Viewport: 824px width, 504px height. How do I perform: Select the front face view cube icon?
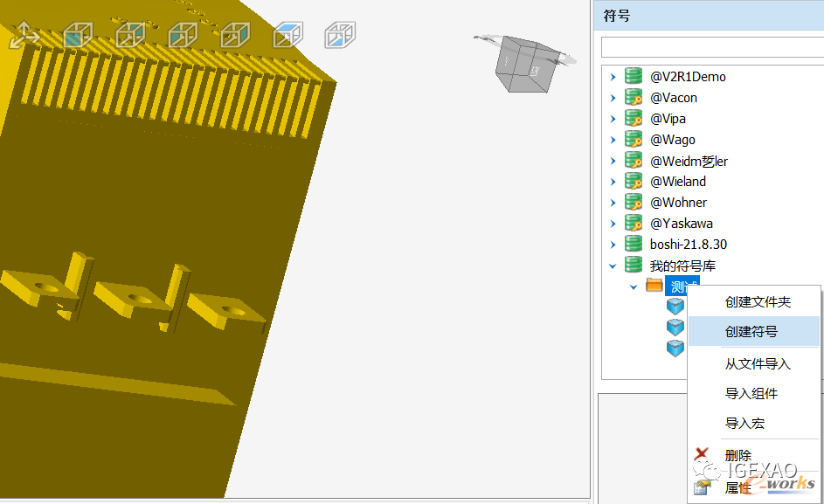click(x=78, y=35)
